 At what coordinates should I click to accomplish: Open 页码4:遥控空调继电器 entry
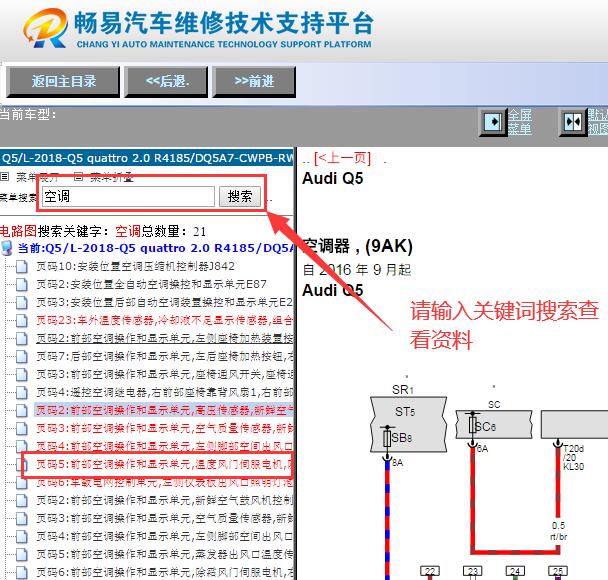click(x=164, y=392)
